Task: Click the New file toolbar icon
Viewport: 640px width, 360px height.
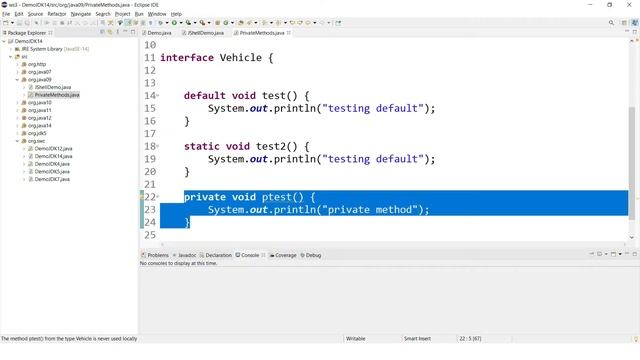Action: (6, 23)
